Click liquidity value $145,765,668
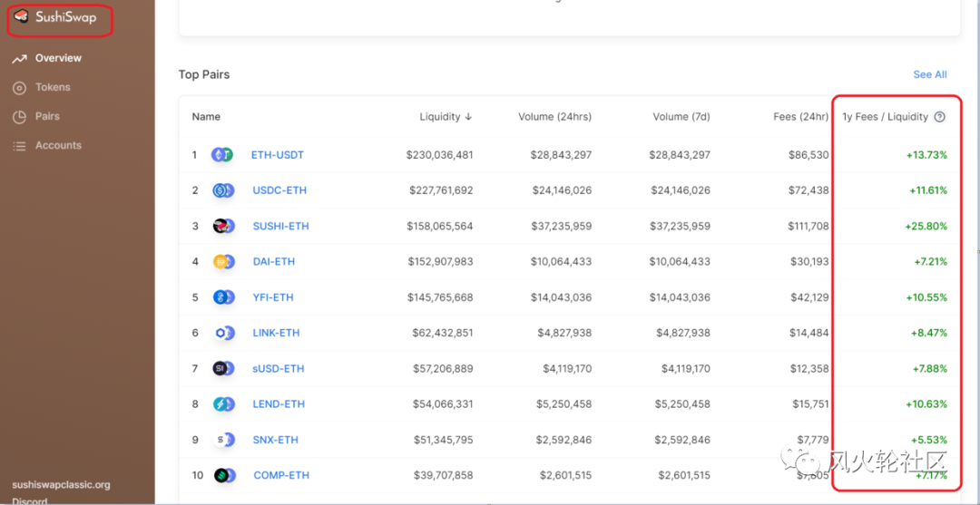Screen dimensions: 980x505 (440, 297)
